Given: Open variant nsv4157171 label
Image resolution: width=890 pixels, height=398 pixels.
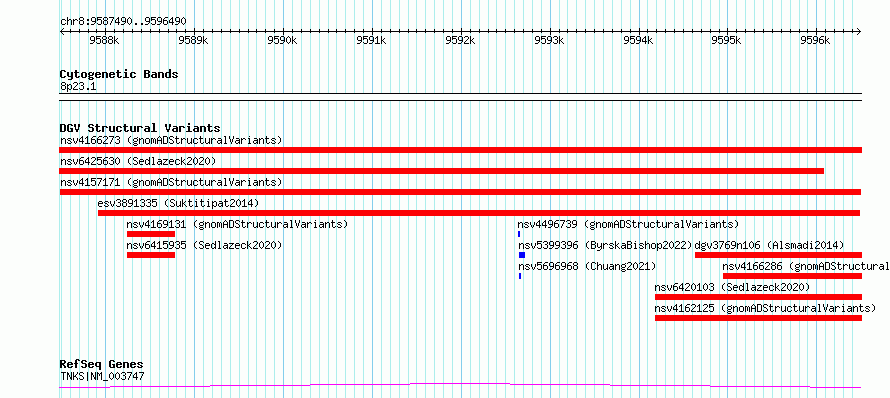Looking at the screenshot, I should (x=171, y=182).
